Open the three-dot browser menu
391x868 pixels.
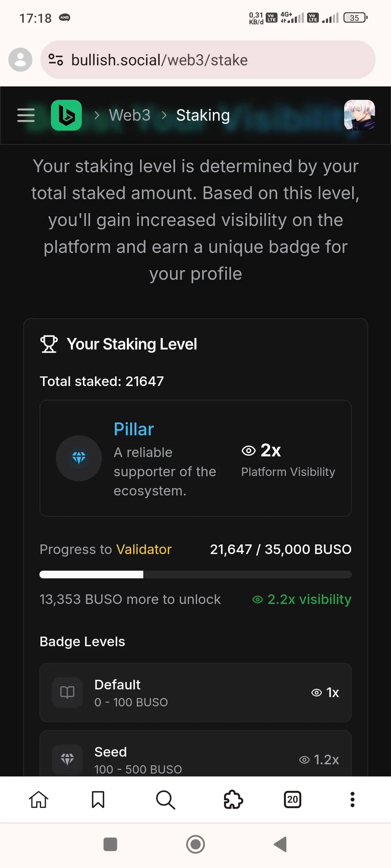[352, 799]
